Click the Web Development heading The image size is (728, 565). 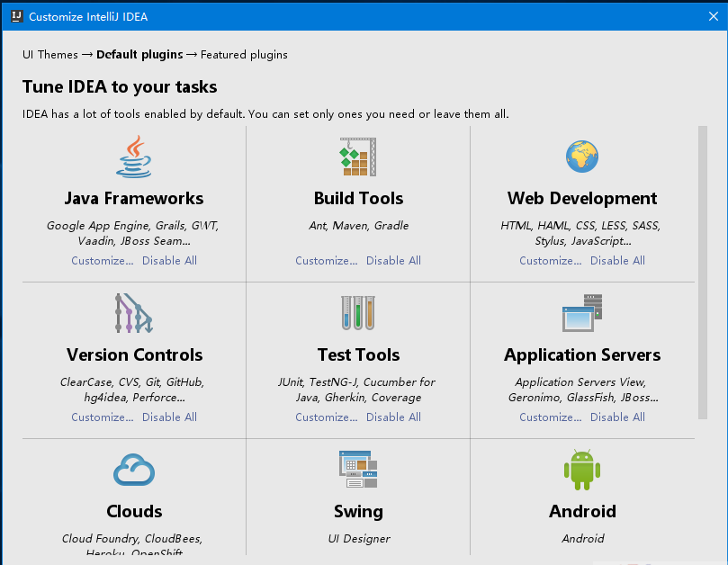click(x=582, y=198)
